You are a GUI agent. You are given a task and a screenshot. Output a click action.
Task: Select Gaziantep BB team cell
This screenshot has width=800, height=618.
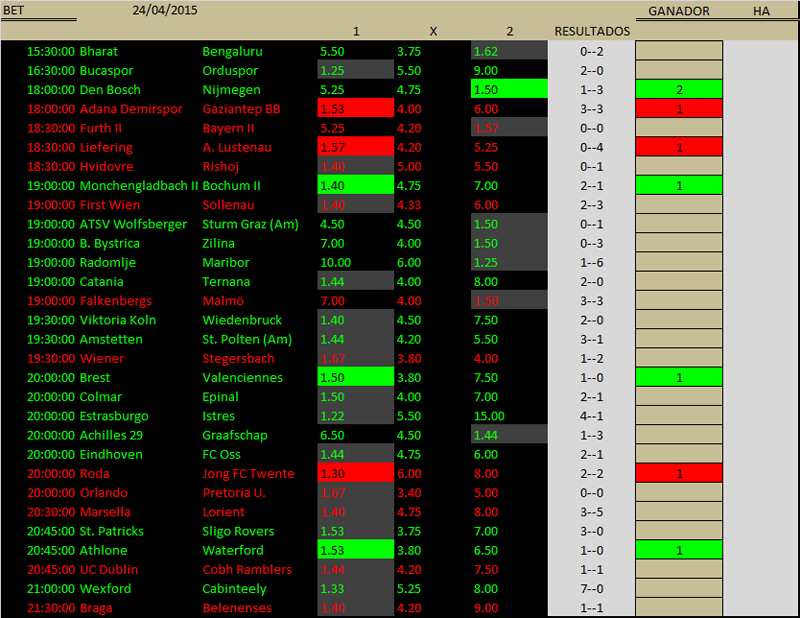tap(241, 109)
